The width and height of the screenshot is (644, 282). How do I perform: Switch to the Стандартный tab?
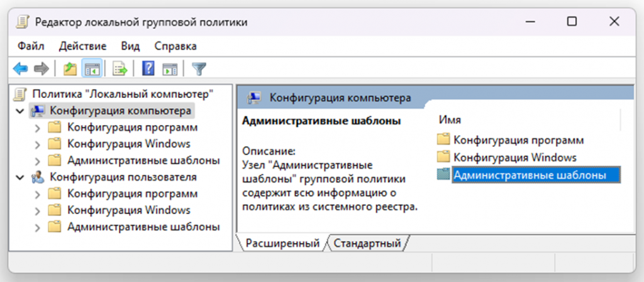click(x=367, y=243)
